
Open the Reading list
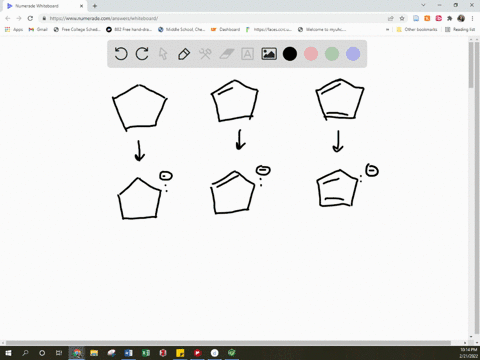click(x=460, y=29)
